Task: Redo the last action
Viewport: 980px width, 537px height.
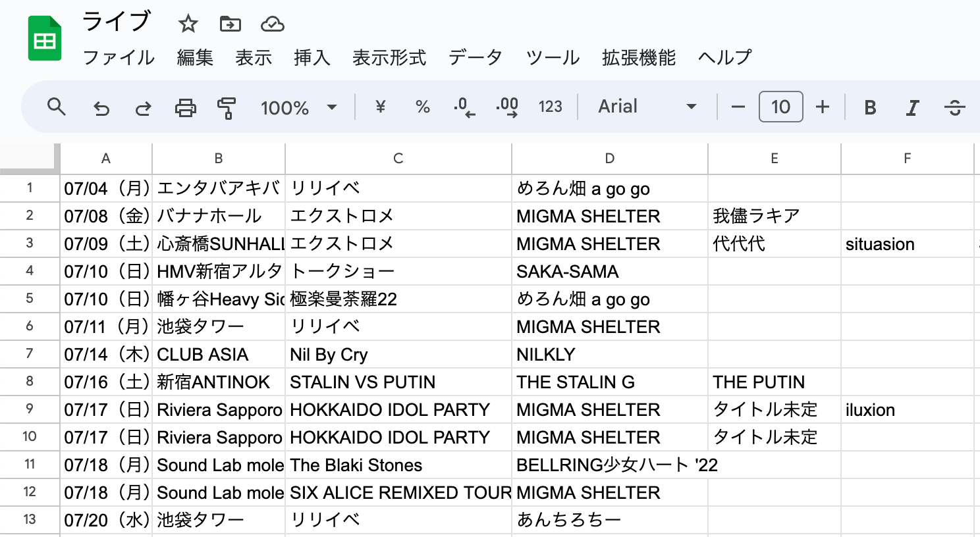Action: (x=143, y=107)
